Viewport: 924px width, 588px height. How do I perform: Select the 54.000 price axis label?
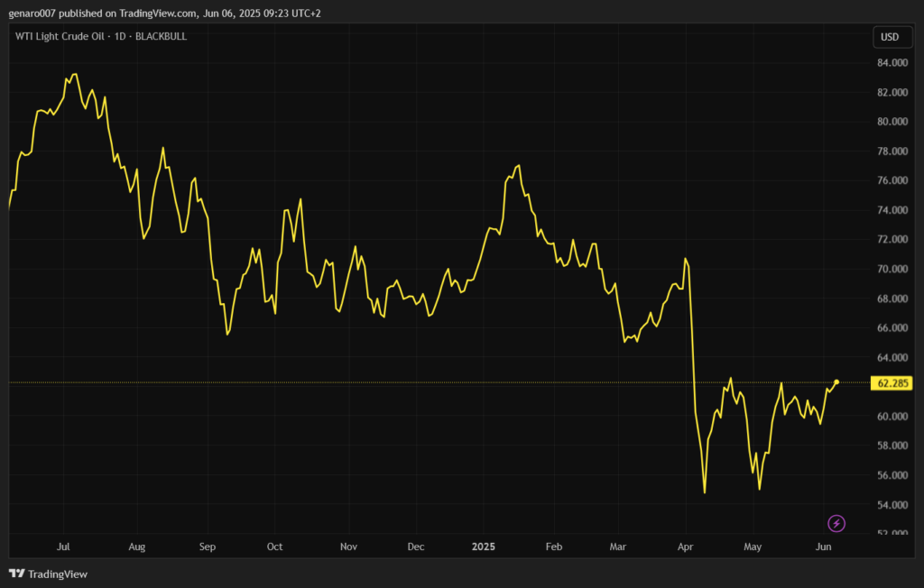(x=891, y=505)
